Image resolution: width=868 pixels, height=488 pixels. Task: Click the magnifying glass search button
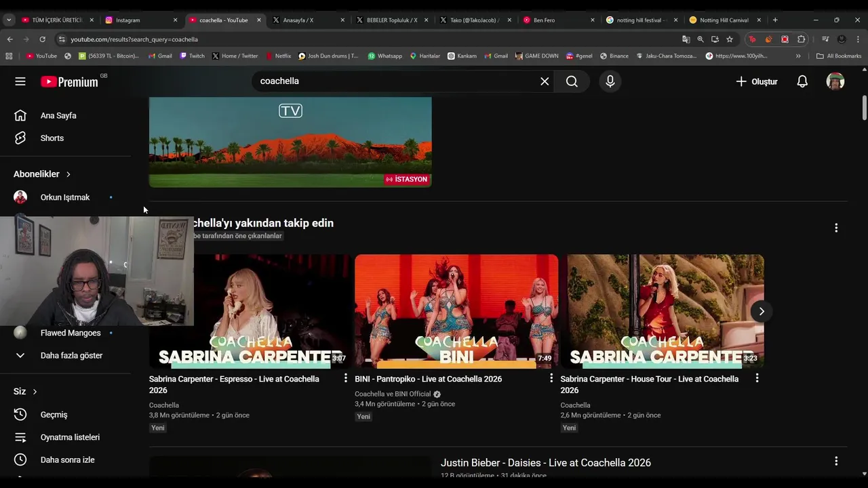coord(572,81)
